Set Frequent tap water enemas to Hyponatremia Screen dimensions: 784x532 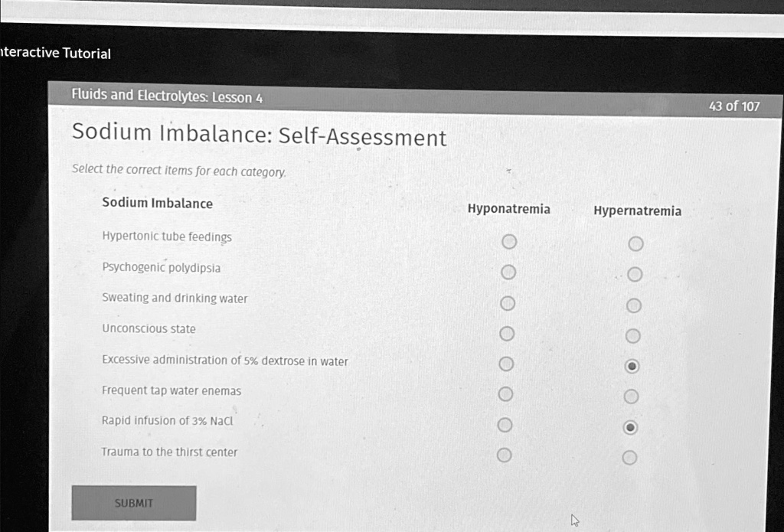[x=505, y=394]
